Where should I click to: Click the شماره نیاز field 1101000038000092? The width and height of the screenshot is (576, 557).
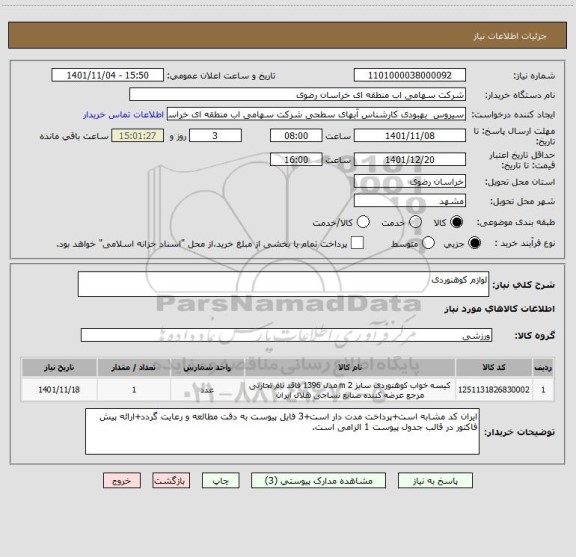[x=410, y=75]
